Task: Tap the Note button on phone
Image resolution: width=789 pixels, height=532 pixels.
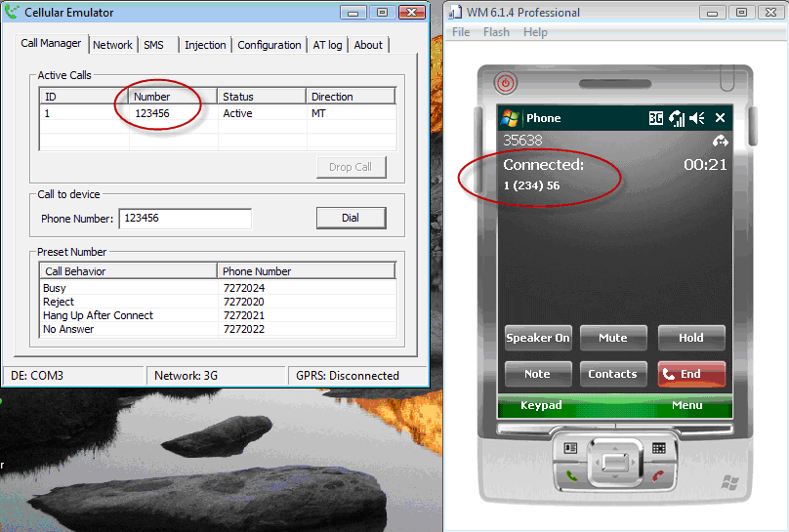Action: coord(538,374)
